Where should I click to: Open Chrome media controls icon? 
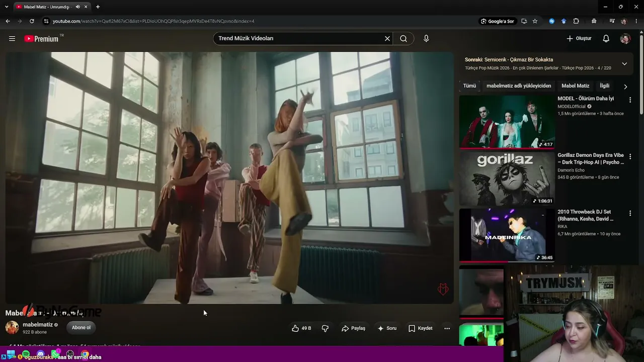pyautogui.click(x=612, y=21)
